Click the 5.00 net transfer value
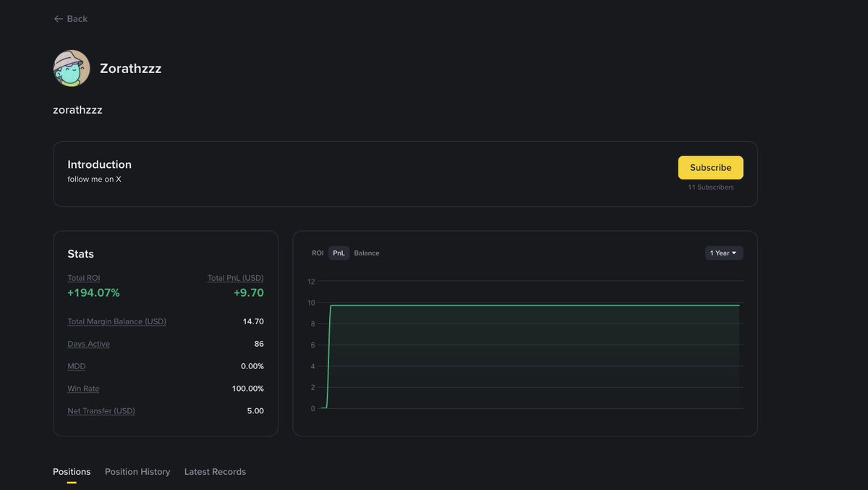 (255, 411)
